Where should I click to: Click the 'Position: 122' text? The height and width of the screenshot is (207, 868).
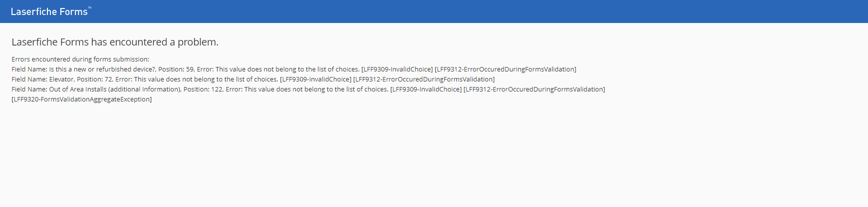pyautogui.click(x=203, y=89)
